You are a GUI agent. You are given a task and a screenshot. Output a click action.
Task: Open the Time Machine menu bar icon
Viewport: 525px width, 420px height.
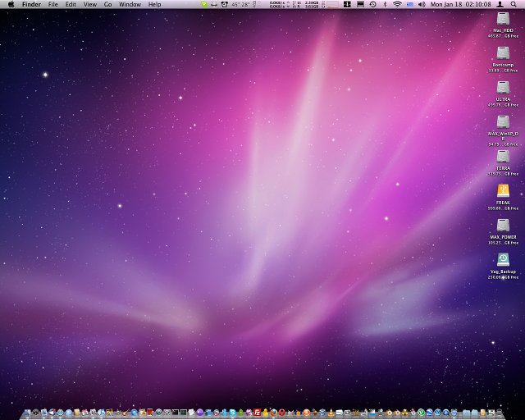pyautogui.click(x=372, y=4)
